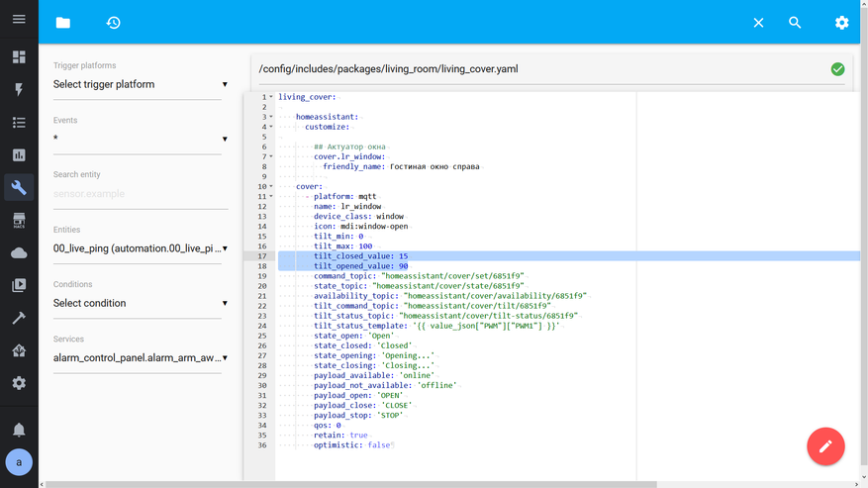Toggle the hamburger sidebar menu

coord(19,20)
